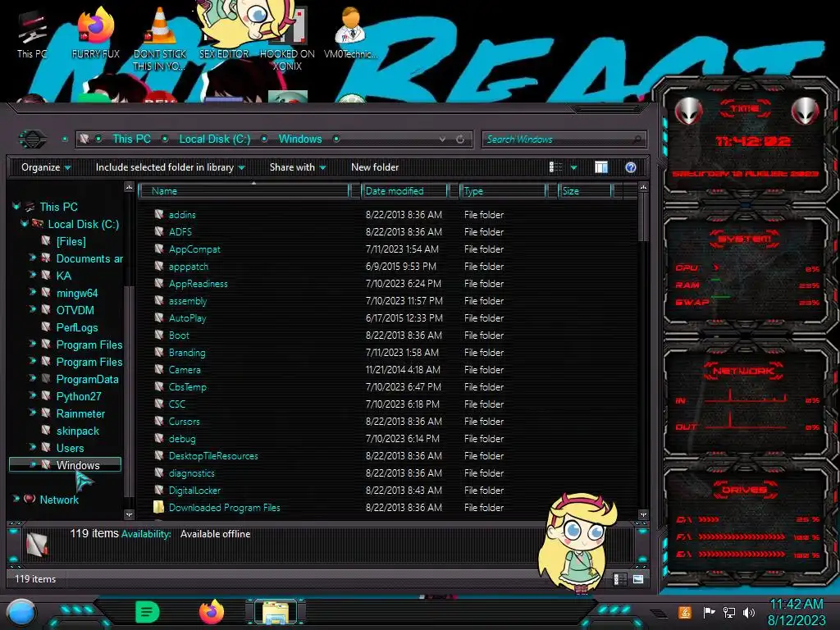Expand the Rainmeter tree node
Image resolution: width=840 pixels, height=630 pixels.
(x=32, y=413)
